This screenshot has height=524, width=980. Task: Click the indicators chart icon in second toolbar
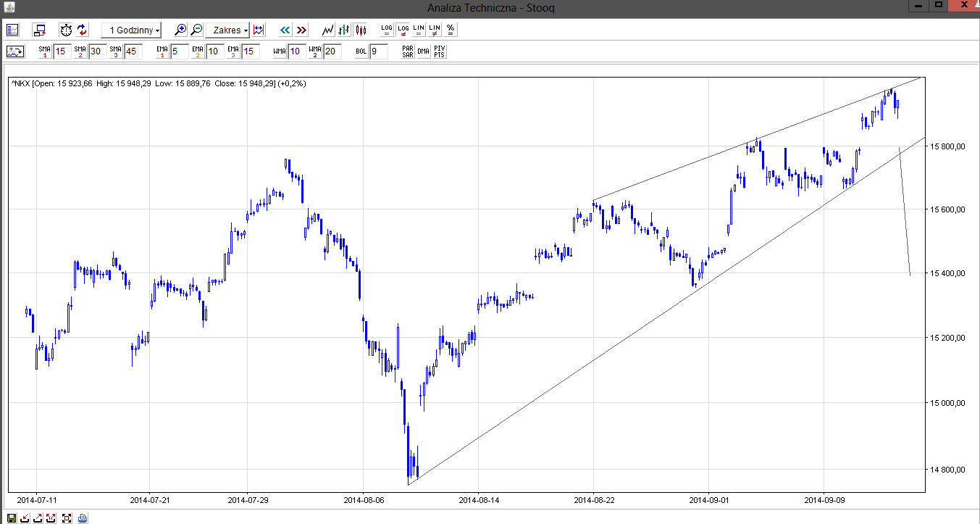15,51
